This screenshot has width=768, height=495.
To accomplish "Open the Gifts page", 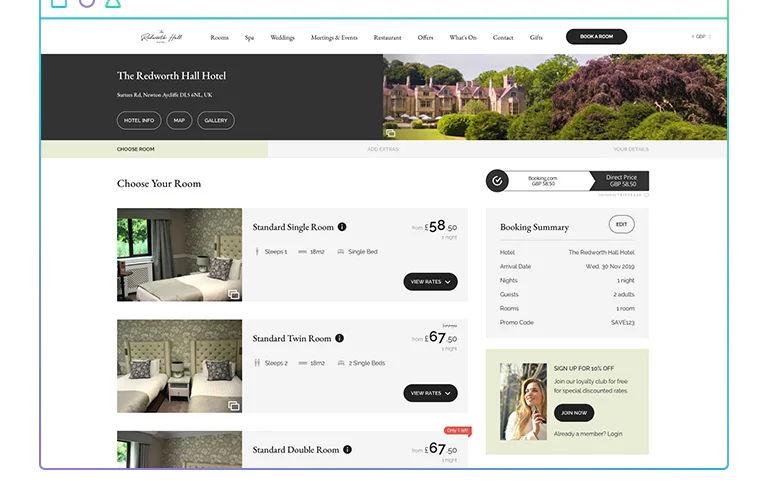I will pos(536,37).
